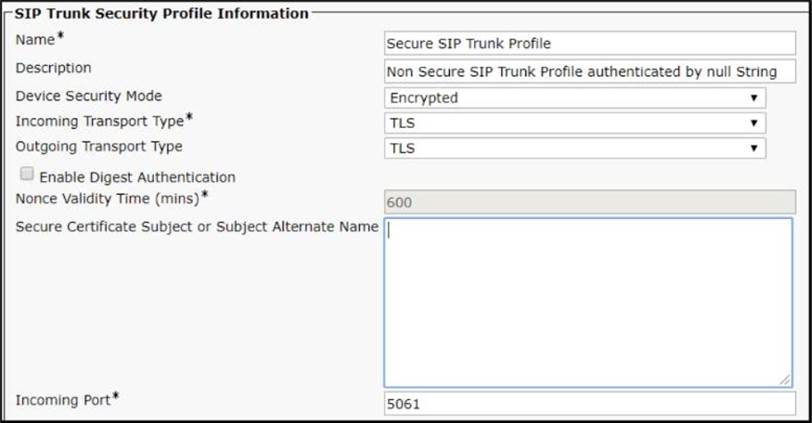Click the Incoming Port field showing 5061

pos(588,404)
